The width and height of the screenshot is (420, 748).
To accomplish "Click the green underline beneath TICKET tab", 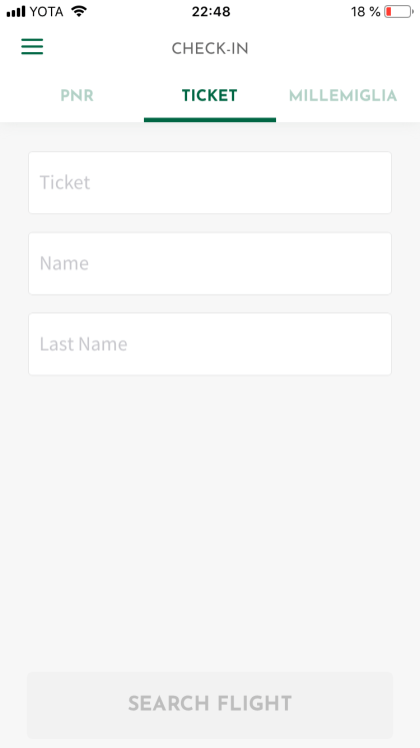I will pos(210,120).
